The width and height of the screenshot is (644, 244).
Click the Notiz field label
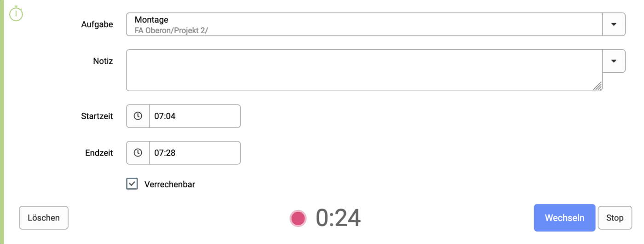103,61
